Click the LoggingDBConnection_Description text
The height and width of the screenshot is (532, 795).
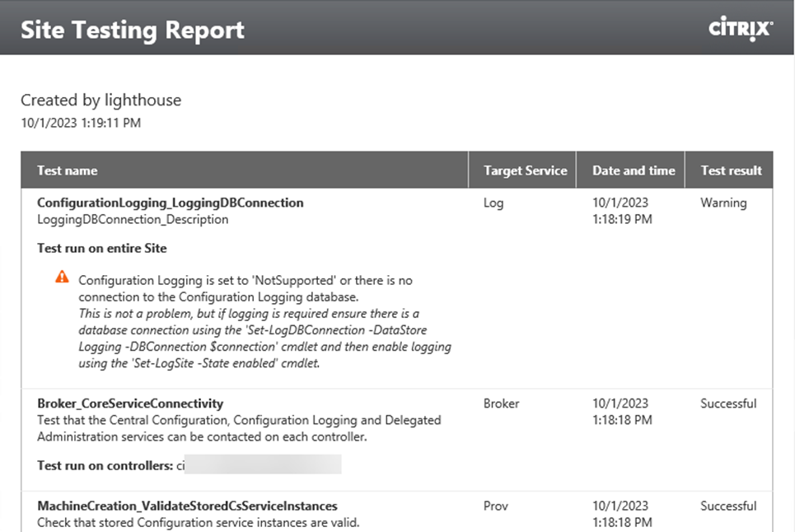point(133,219)
